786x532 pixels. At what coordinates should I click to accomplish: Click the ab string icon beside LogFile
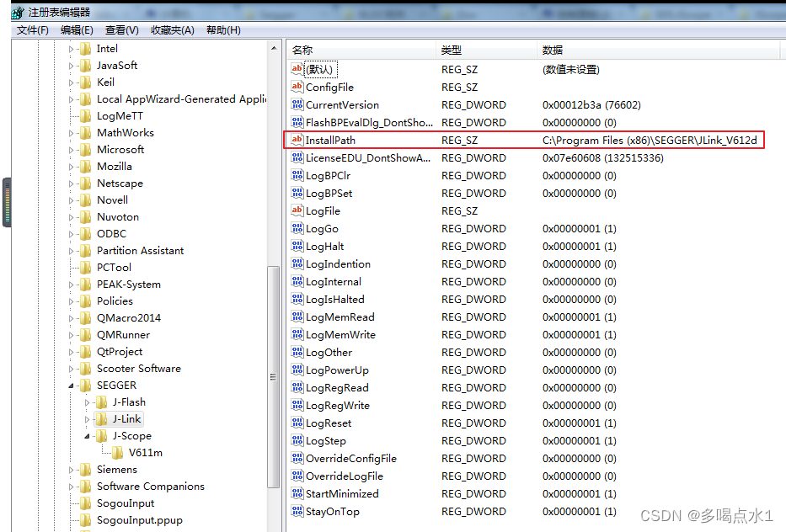pos(297,210)
